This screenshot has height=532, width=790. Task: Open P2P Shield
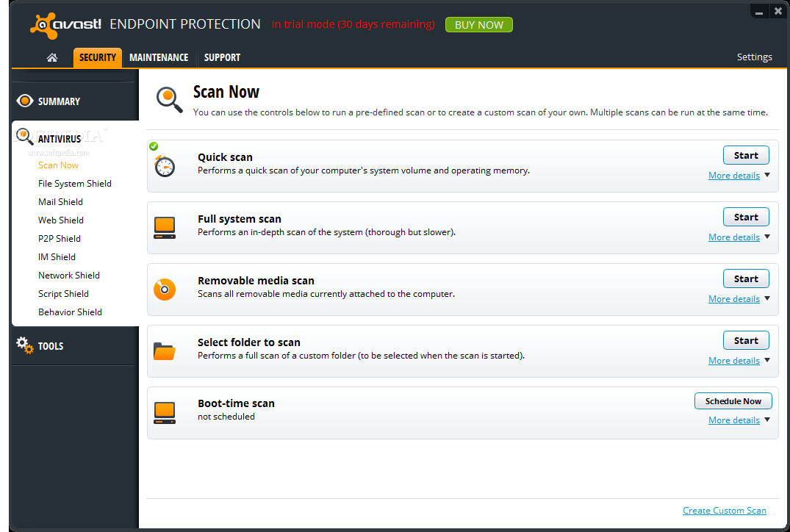[x=60, y=238]
